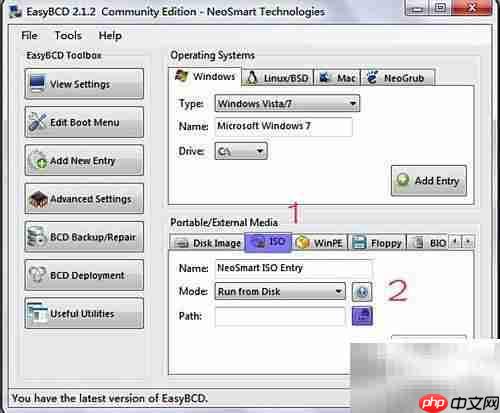
Task: Open the Help menu
Action: click(110, 35)
